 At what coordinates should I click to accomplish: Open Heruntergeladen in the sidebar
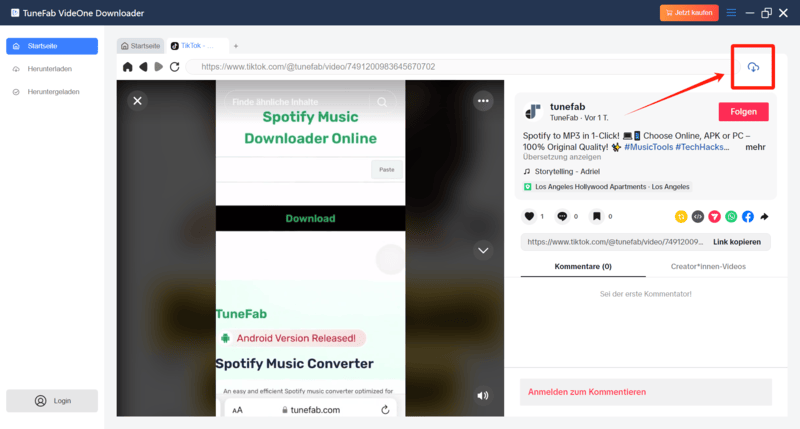(52, 92)
